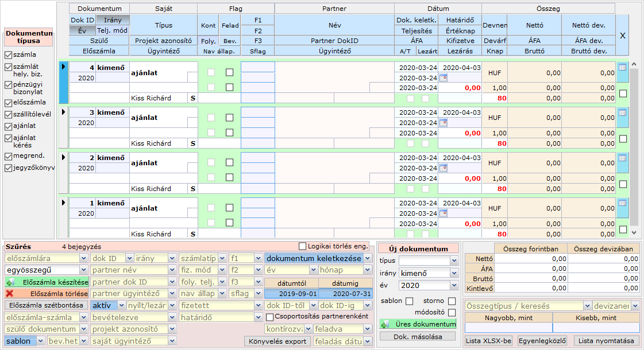Click the X column header icon
Image resolution: width=644 pixels, height=350 pixels.
[622, 36]
